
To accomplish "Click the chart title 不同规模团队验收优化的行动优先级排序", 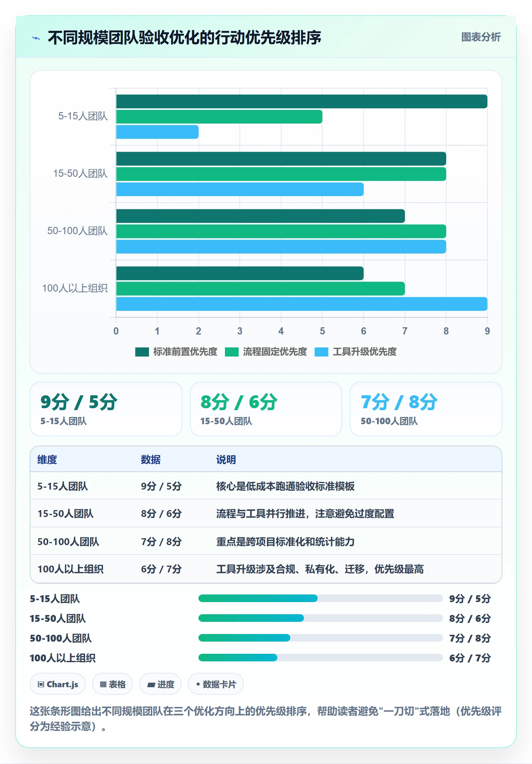I will click(184, 38).
